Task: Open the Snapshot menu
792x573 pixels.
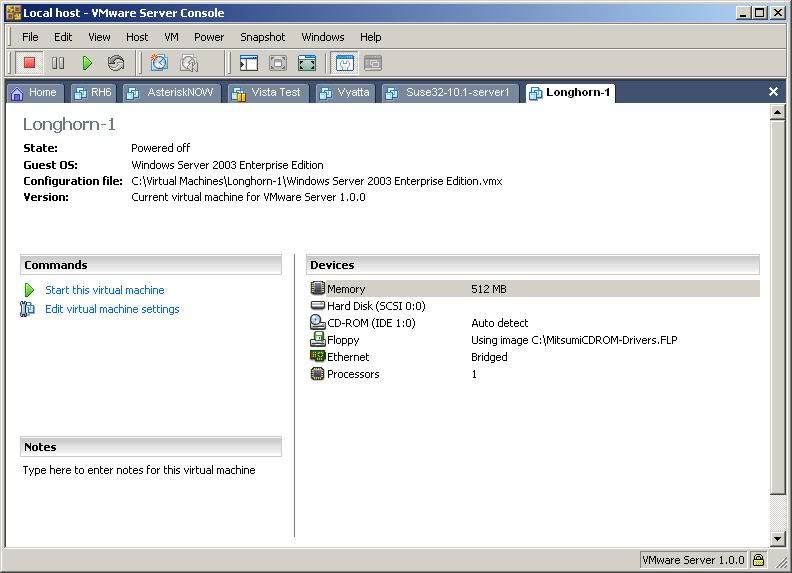Action: pyautogui.click(x=263, y=37)
